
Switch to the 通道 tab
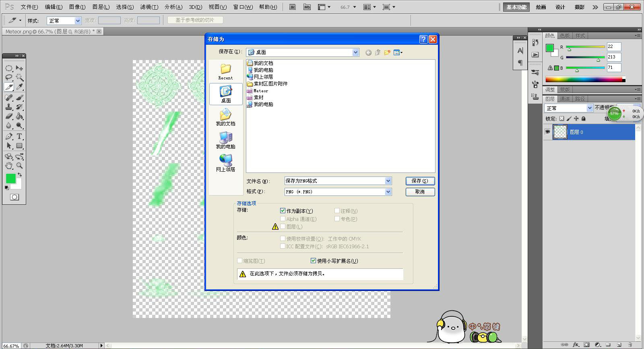point(565,99)
